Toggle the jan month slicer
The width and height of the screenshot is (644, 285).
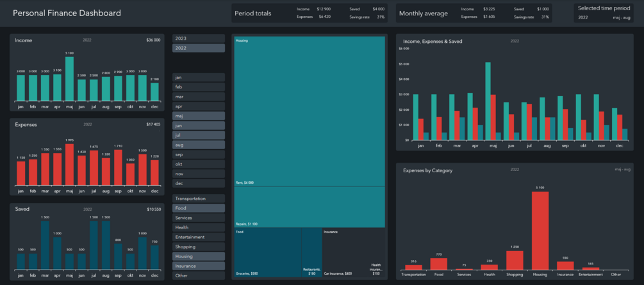[x=199, y=77]
